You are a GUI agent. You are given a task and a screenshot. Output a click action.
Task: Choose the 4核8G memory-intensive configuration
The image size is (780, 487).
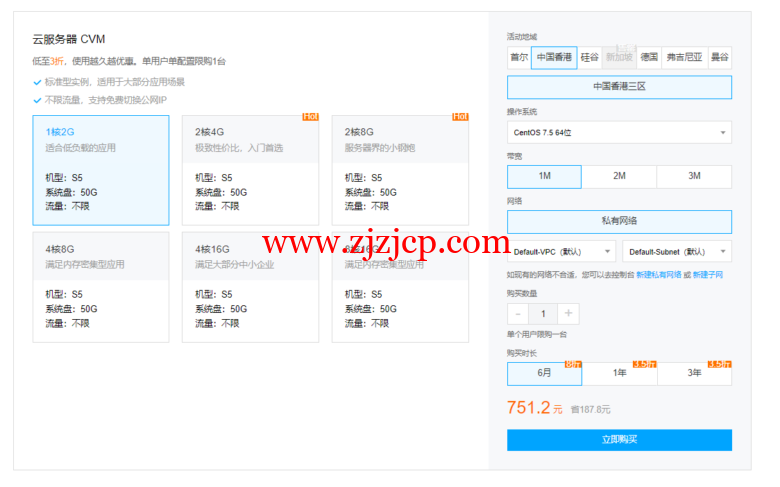100,287
